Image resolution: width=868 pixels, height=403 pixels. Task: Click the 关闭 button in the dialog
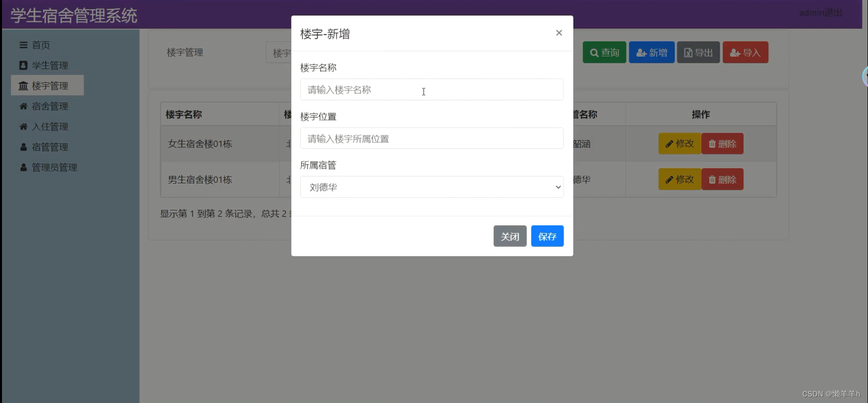[x=509, y=236]
